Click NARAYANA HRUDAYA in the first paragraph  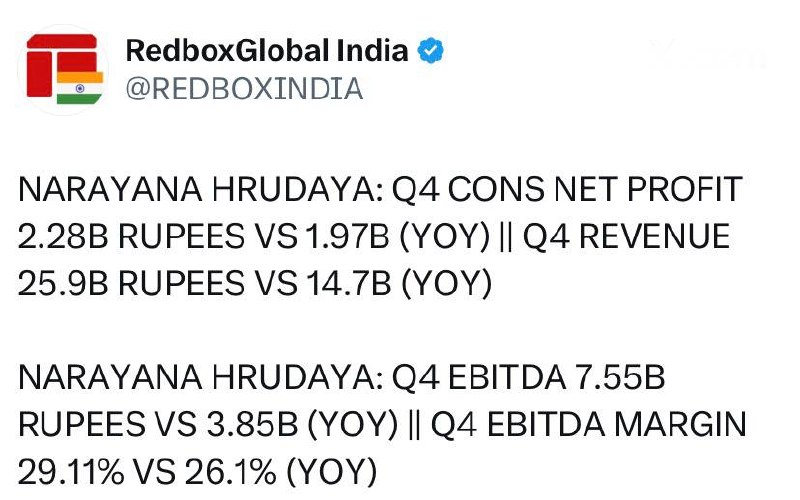pyautogui.click(x=200, y=189)
